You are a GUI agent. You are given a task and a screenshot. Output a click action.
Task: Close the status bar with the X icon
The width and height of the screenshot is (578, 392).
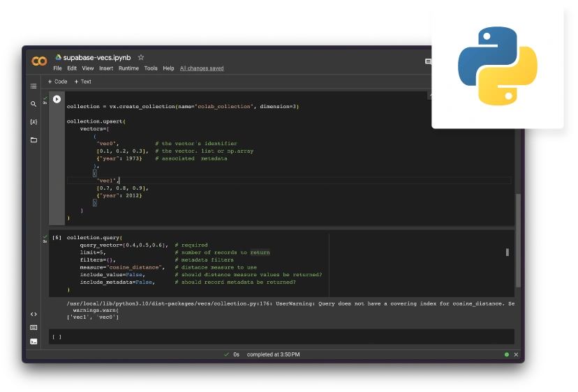tap(516, 354)
